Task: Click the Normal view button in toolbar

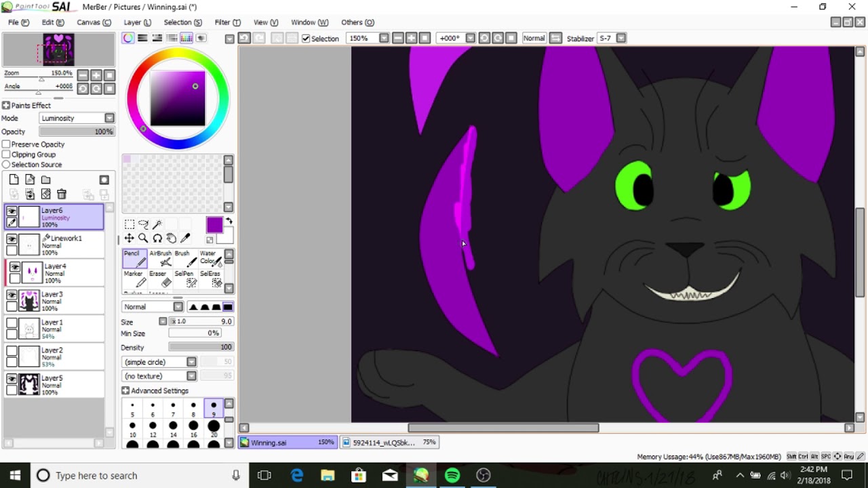Action: point(534,38)
